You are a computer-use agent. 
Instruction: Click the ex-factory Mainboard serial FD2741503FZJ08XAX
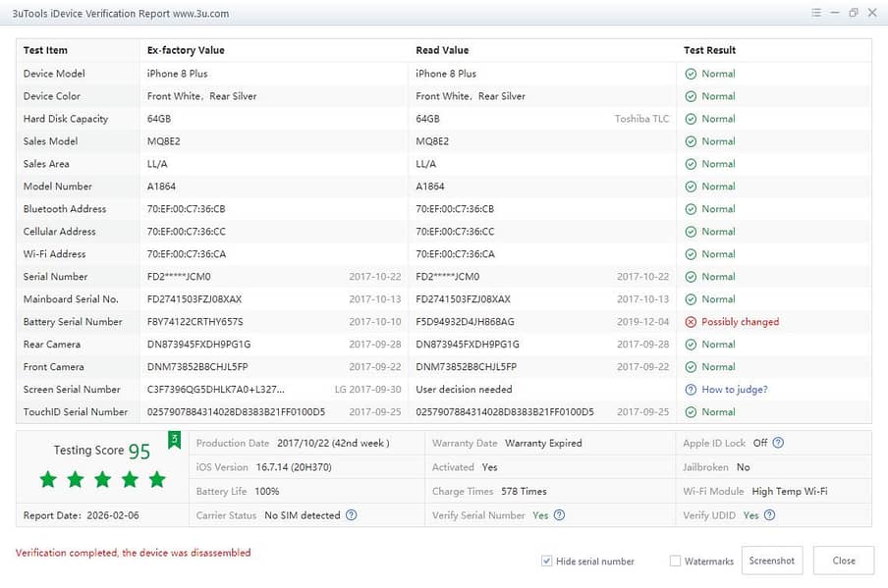[194, 298]
